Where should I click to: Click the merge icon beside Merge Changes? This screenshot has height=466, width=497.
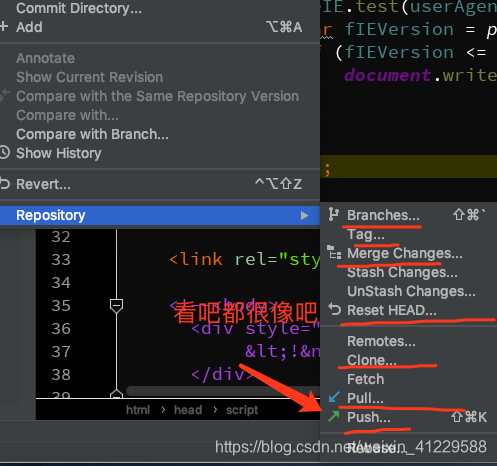pos(334,252)
